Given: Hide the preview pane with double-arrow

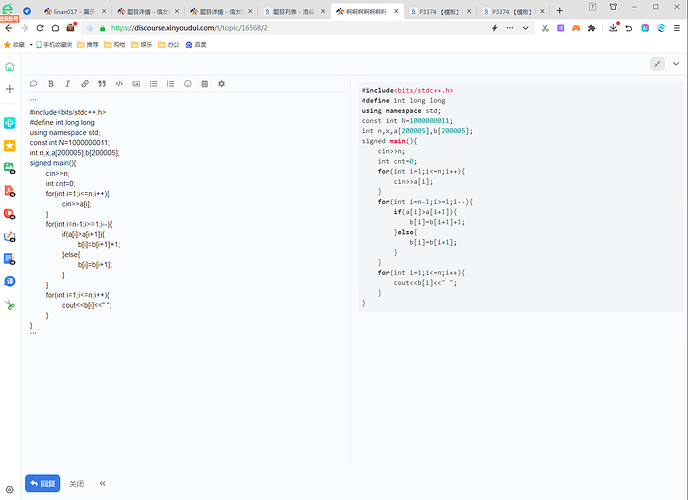Looking at the screenshot, I should click(x=102, y=483).
